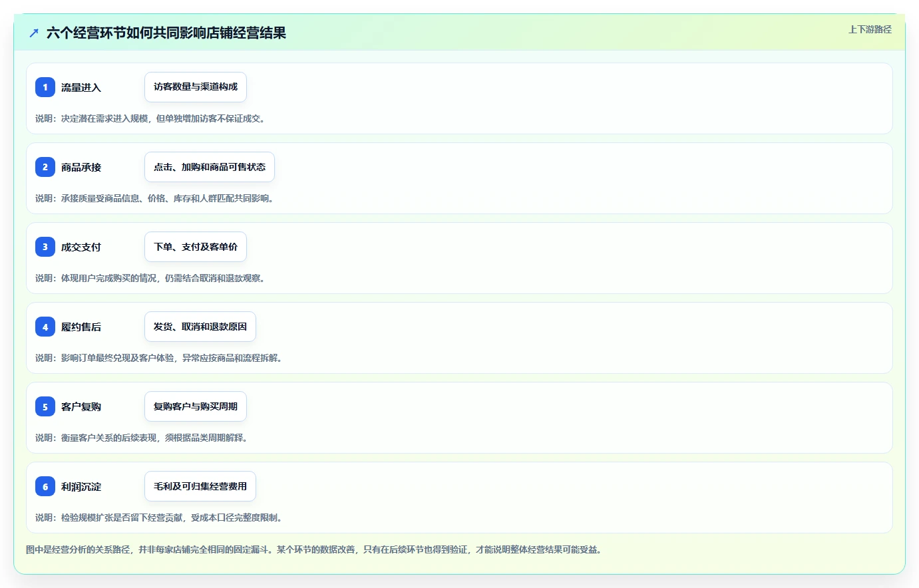Click the 客户复购 step name
The height and width of the screenshot is (588, 919).
(81, 406)
